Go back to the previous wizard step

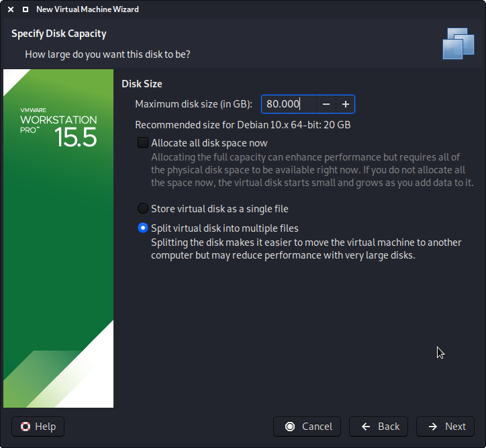(x=380, y=427)
